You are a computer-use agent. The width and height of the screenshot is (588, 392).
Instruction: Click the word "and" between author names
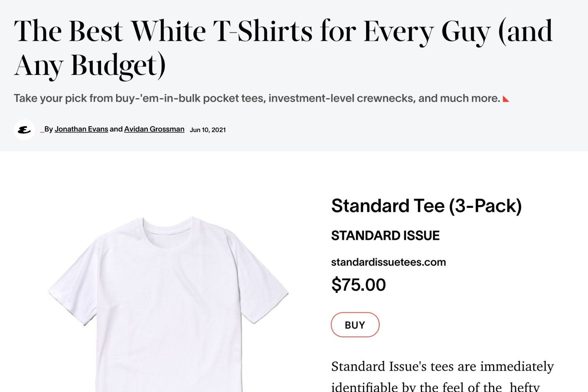[x=116, y=129]
